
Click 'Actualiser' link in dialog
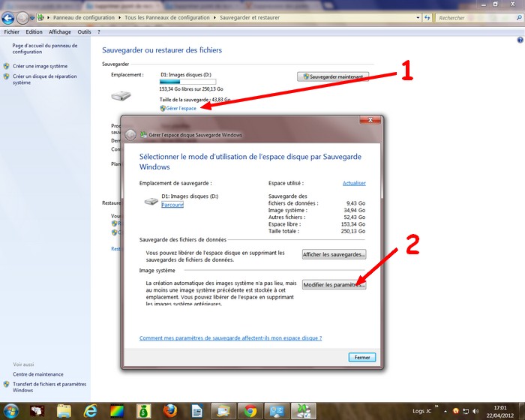354,183
